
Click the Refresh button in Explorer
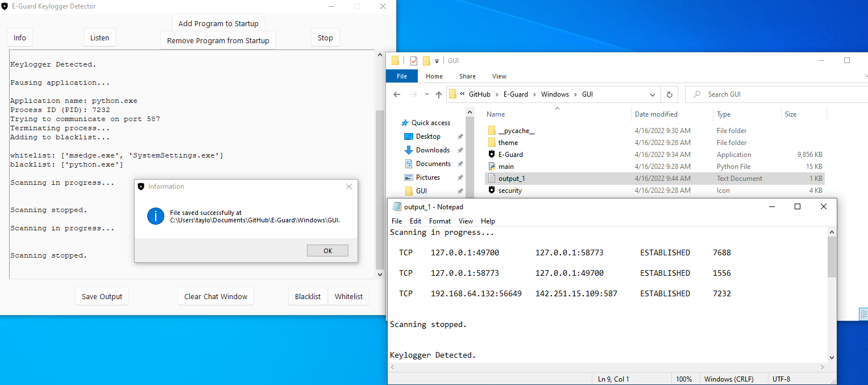coord(669,94)
